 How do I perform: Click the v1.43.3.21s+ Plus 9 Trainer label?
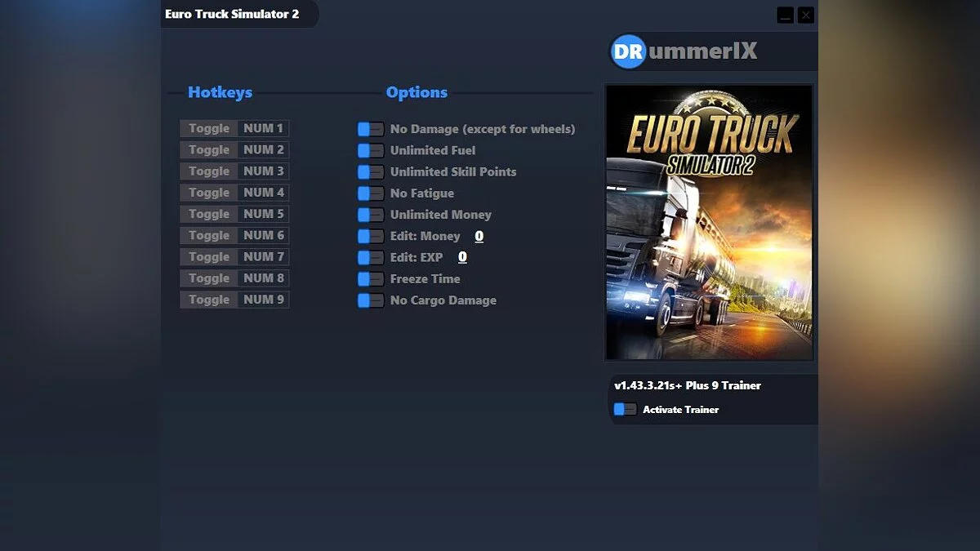[x=688, y=385]
